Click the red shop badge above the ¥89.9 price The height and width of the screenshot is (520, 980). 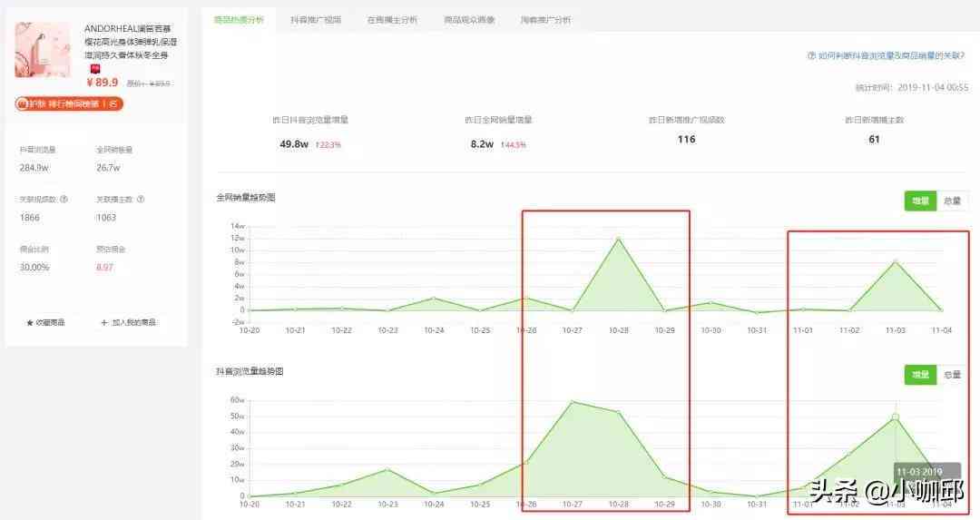click(95, 69)
